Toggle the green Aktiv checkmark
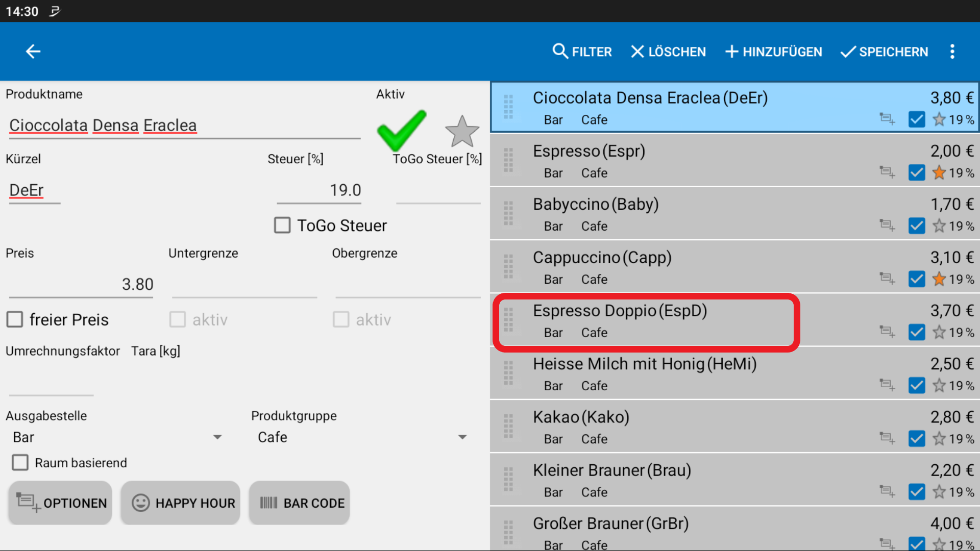Screen dimensions: 980x551 401,130
